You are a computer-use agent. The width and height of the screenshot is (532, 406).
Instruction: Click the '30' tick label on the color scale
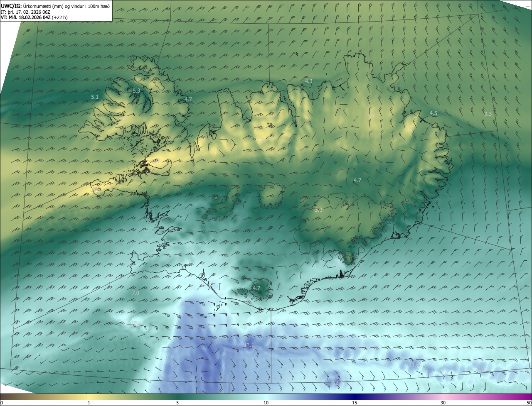(443, 403)
